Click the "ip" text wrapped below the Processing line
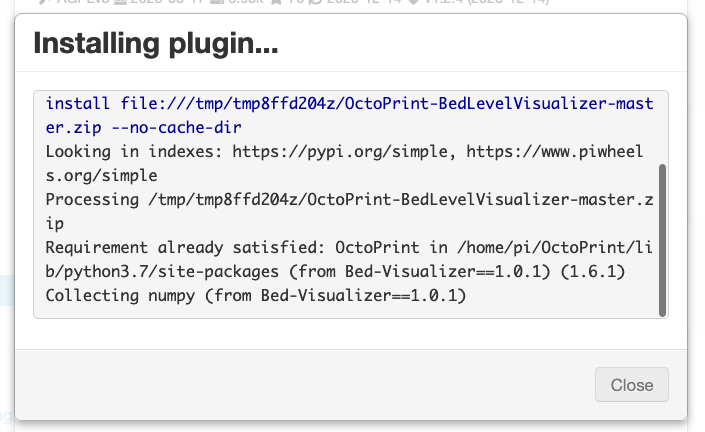The image size is (705, 432). click(x=55, y=224)
